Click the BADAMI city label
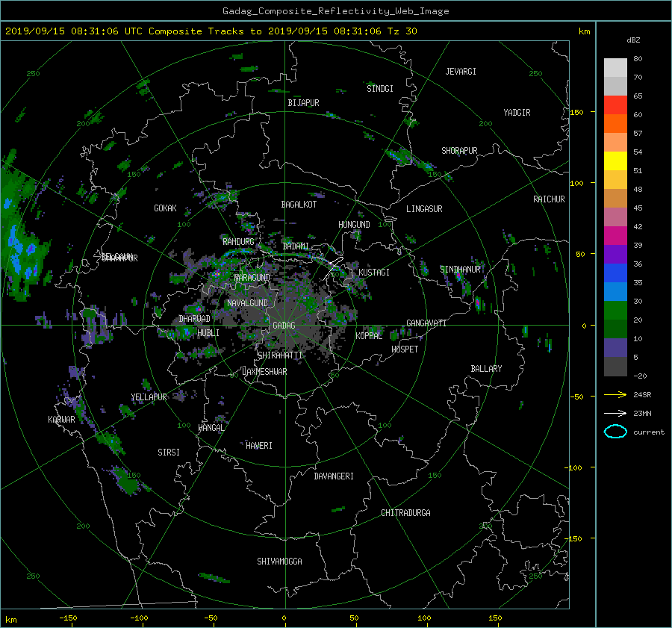 296,246
